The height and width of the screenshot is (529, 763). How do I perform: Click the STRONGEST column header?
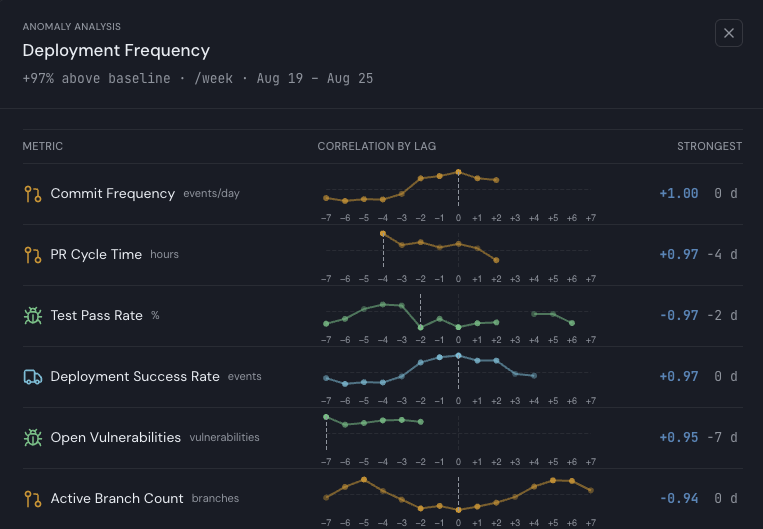(709, 146)
